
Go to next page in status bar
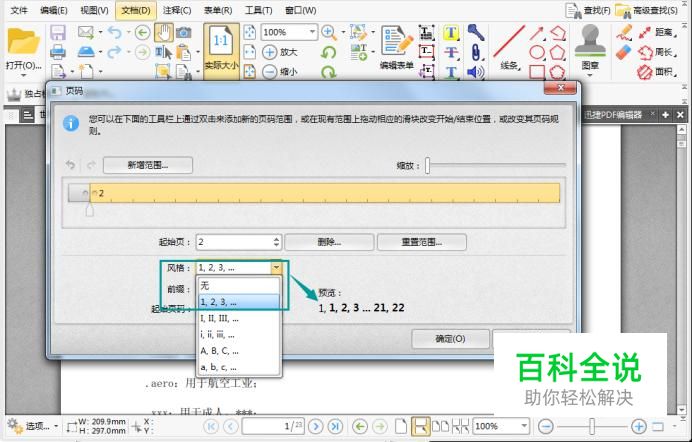pyautogui.click(x=315, y=426)
